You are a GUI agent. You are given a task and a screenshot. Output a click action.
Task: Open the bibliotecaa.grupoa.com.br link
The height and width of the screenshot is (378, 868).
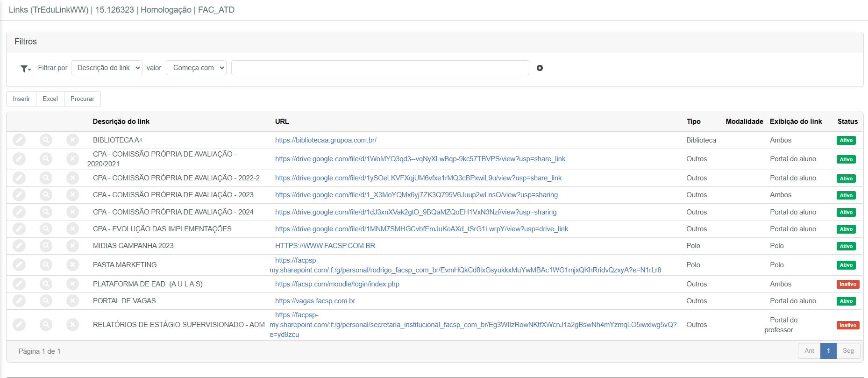(326, 140)
